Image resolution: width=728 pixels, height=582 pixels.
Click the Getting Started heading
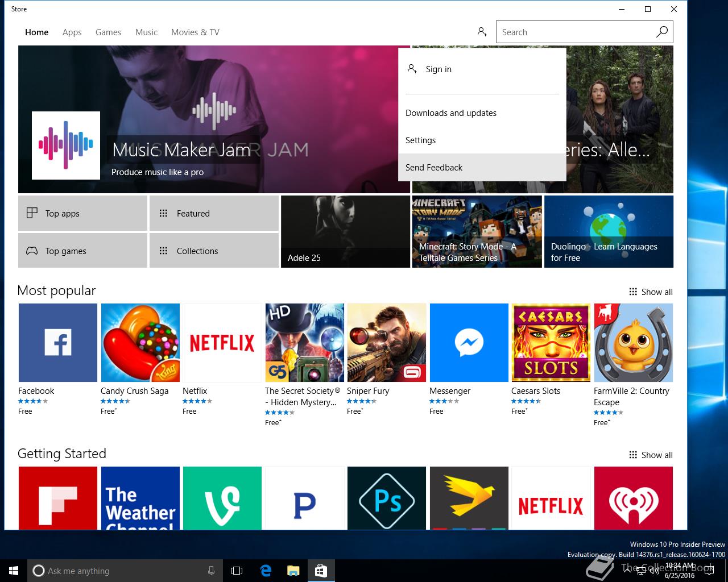(x=62, y=454)
